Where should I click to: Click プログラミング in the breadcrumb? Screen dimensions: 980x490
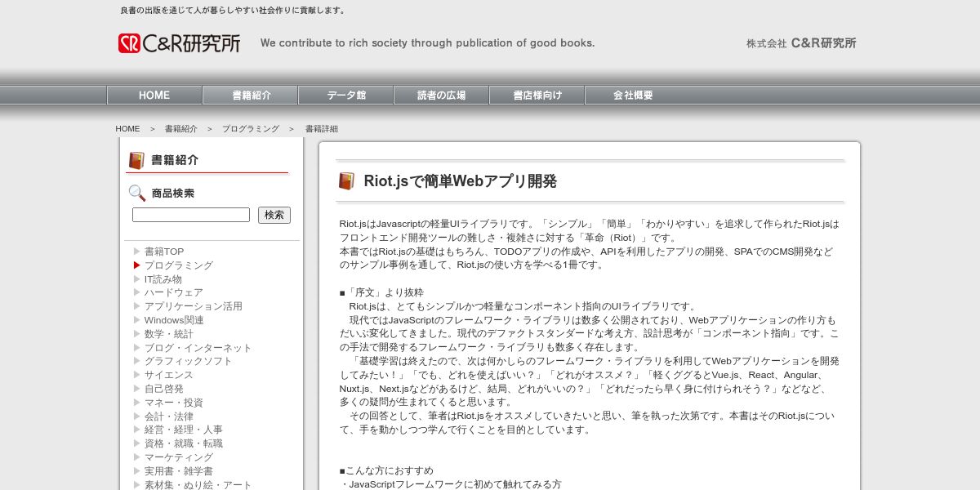click(x=251, y=129)
